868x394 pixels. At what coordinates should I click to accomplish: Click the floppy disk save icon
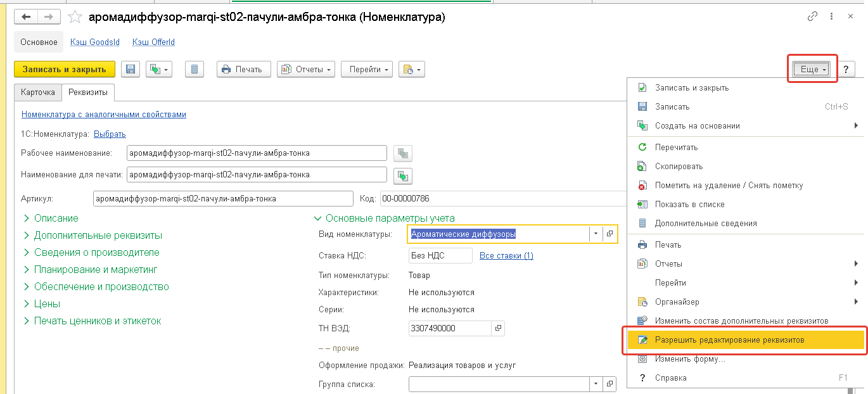[131, 69]
